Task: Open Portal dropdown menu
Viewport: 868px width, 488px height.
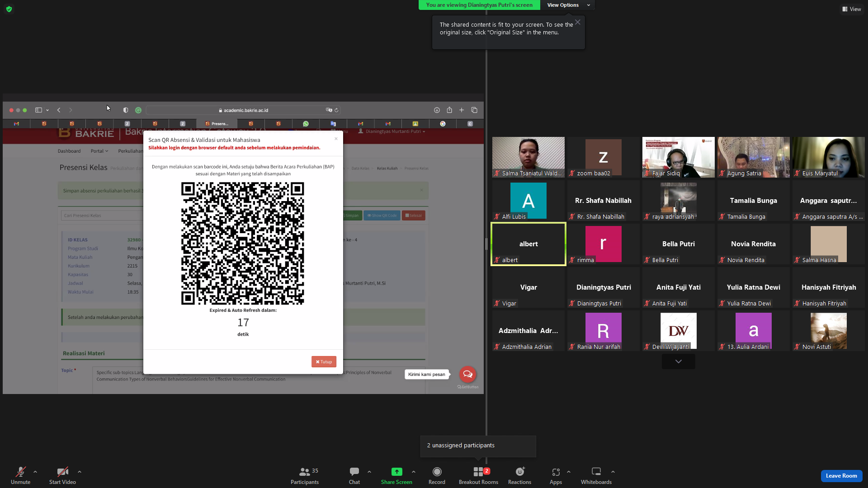Action: click(x=99, y=151)
